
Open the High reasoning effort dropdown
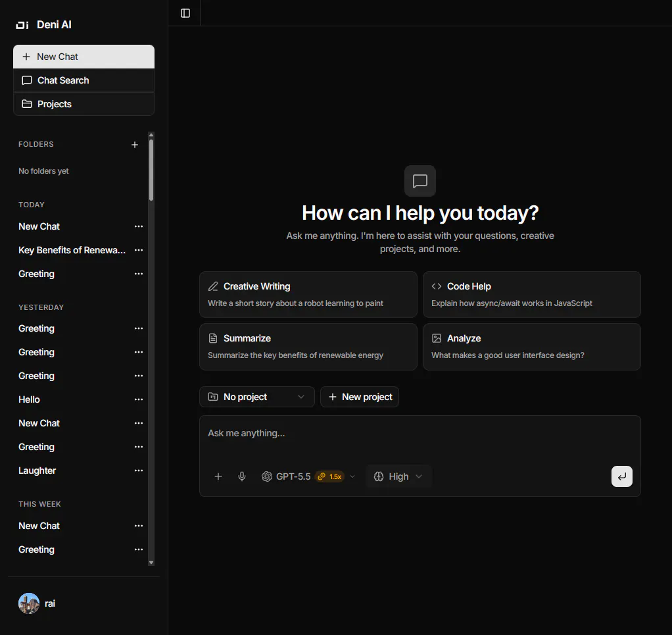pyautogui.click(x=398, y=476)
